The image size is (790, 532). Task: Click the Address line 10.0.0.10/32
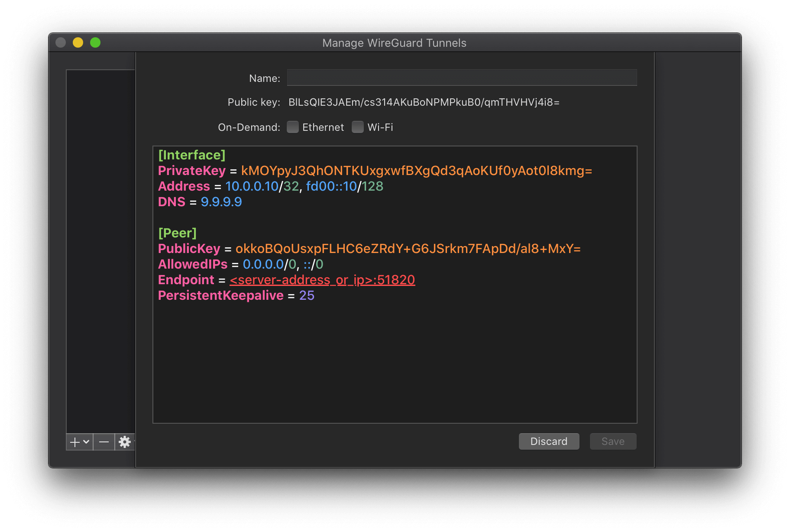click(262, 186)
